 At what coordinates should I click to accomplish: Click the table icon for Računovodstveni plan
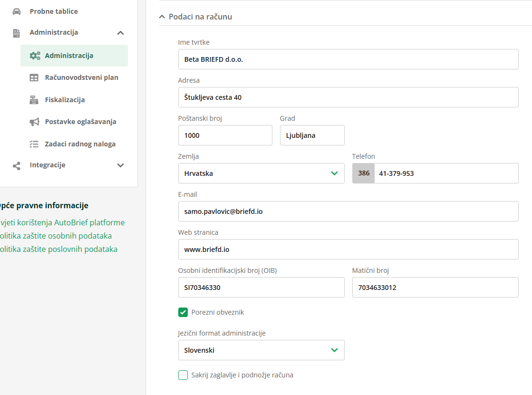[x=34, y=77]
